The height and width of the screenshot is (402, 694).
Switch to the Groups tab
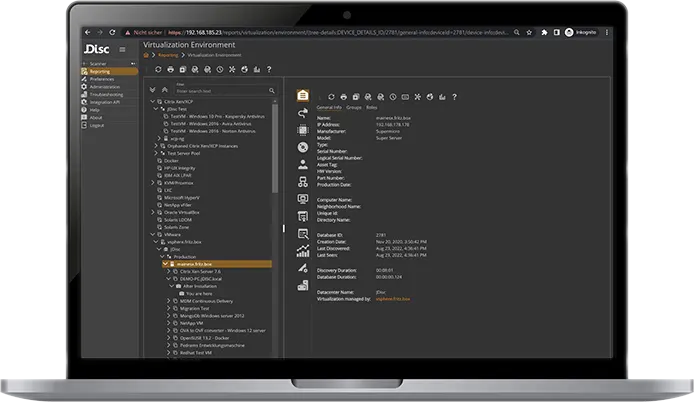pyautogui.click(x=354, y=106)
